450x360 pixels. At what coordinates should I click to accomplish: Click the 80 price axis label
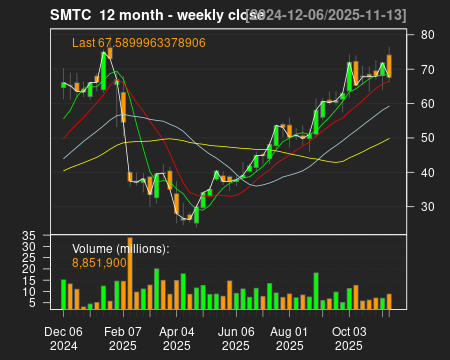coord(427,35)
